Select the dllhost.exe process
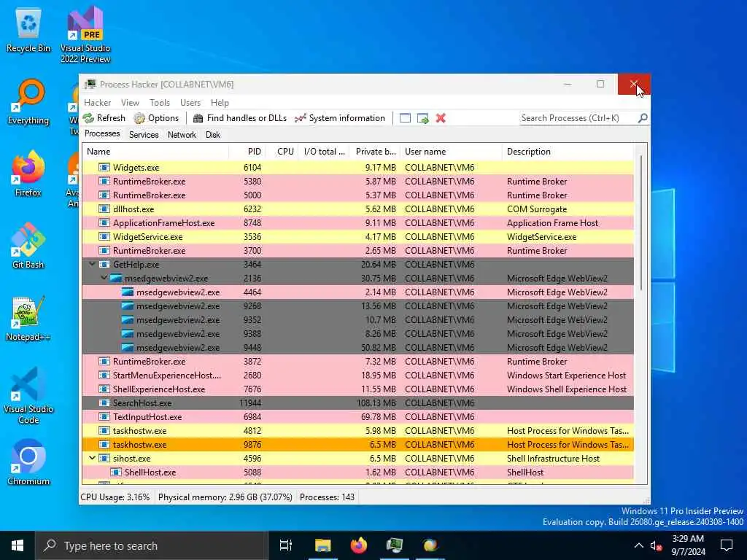The image size is (747, 560). click(x=357, y=209)
